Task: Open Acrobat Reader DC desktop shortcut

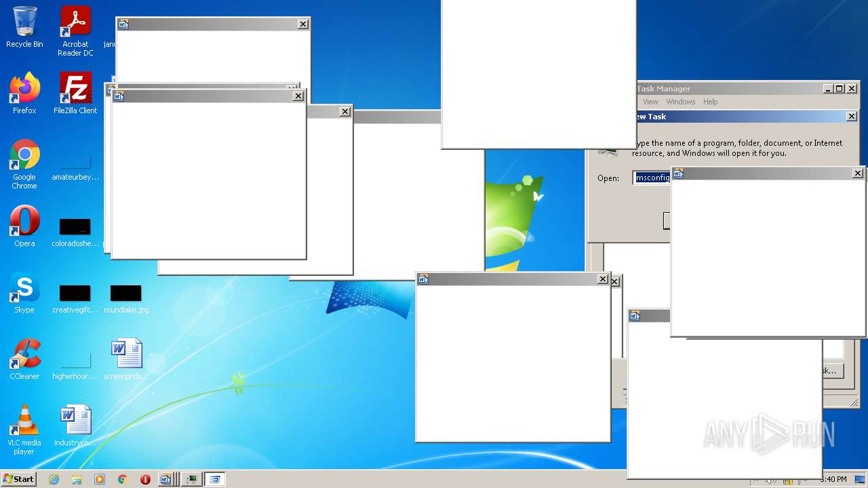Action: [x=75, y=31]
